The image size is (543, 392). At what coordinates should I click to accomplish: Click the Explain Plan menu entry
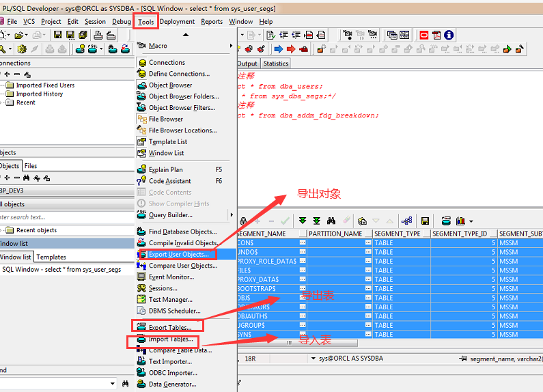pyautogui.click(x=165, y=169)
